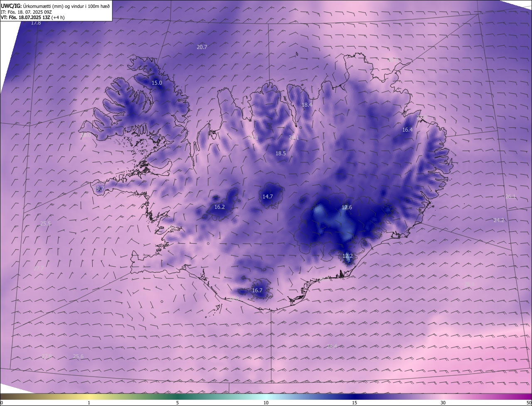Click the 25.6 value in the southwest
Viewport: 532px width, 406px height.
[78, 357]
